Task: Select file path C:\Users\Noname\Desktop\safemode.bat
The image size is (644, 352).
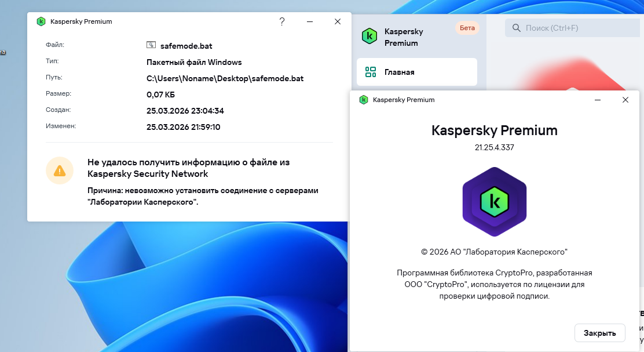Action: tap(225, 78)
